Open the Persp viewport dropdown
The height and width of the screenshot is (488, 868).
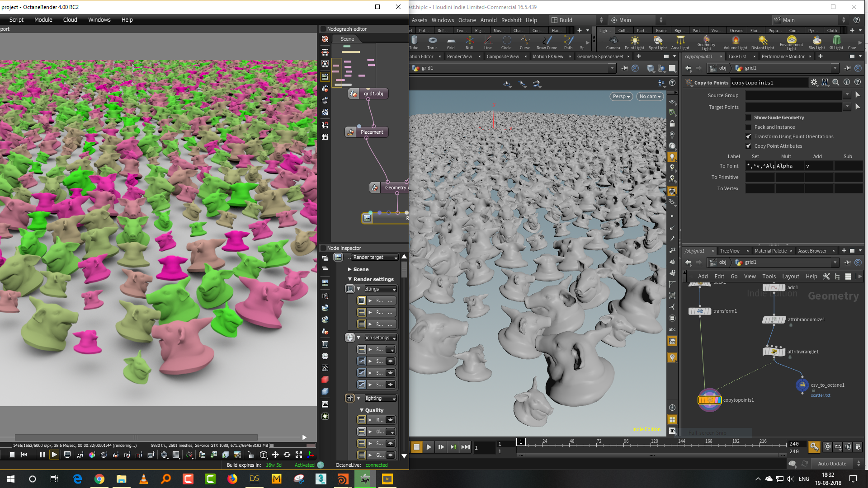[x=621, y=96]
